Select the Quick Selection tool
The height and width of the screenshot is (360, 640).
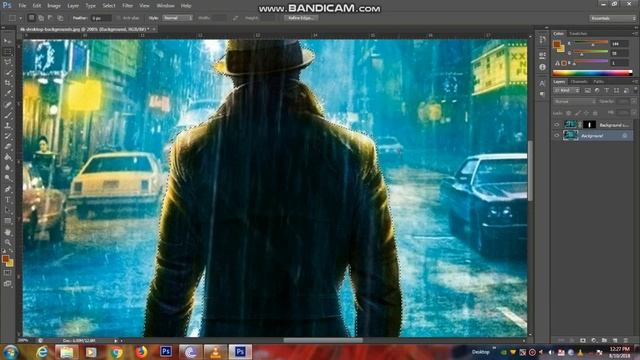pyautogui.click(x=7, y=73)
